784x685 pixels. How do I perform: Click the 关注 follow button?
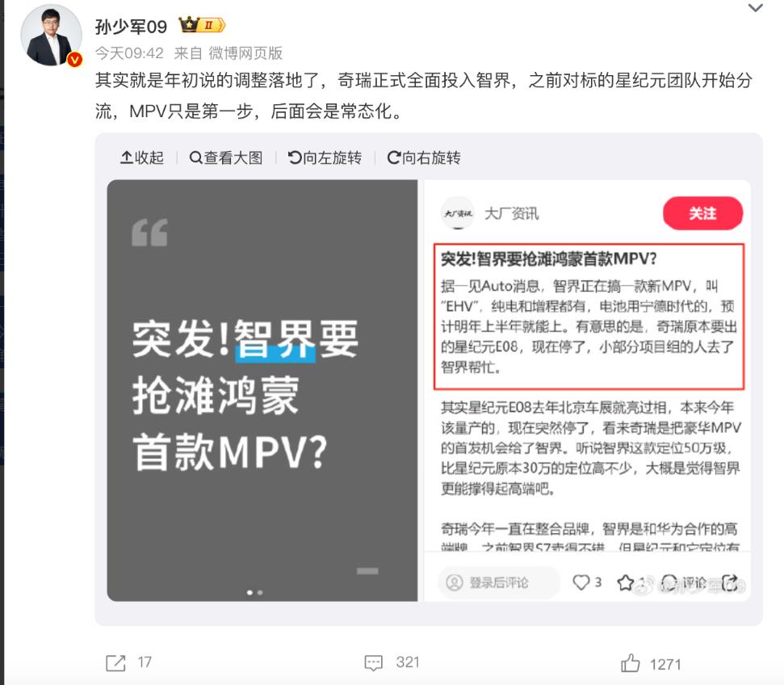(x=702, y=213)
